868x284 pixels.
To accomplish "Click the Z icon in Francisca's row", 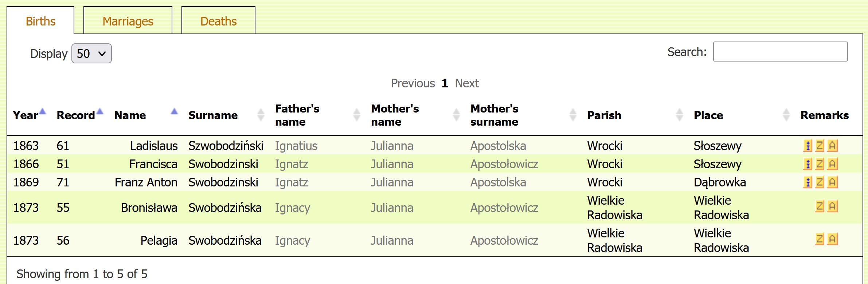I will [820, 164].
